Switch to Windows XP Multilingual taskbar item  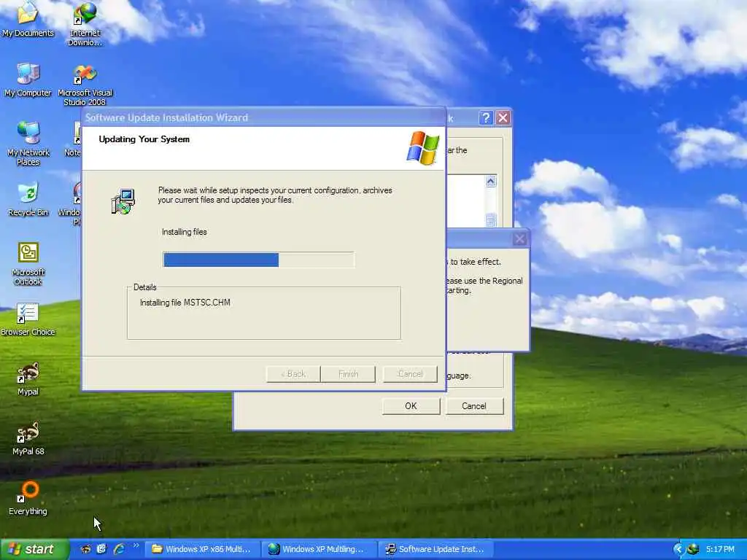[x=320, y=549]
